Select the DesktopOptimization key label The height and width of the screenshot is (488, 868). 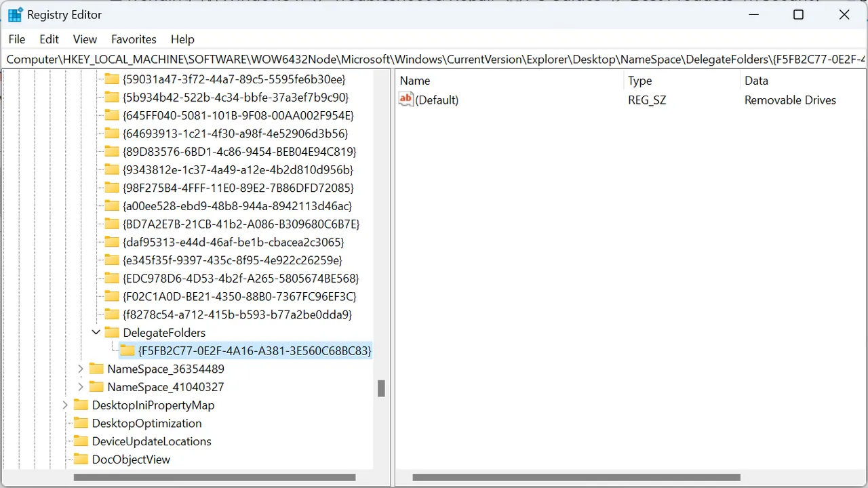pos(146,423)
